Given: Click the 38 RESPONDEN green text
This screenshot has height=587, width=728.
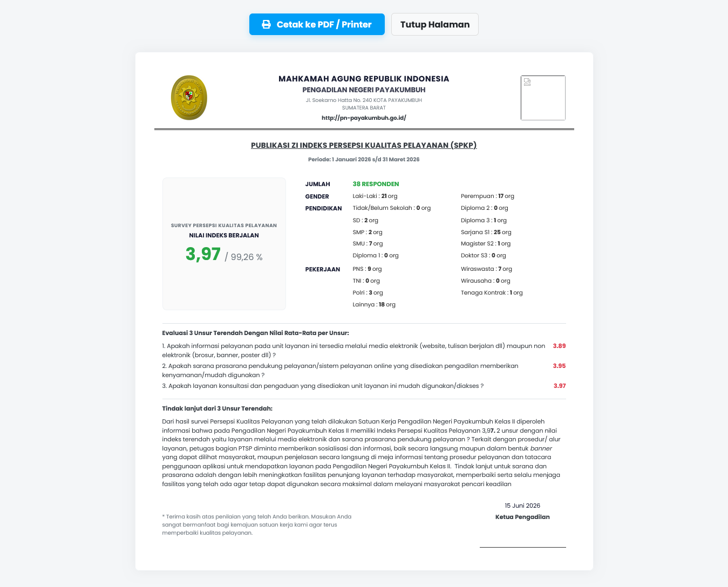Looking at the screenshot, I should [376, 184].
